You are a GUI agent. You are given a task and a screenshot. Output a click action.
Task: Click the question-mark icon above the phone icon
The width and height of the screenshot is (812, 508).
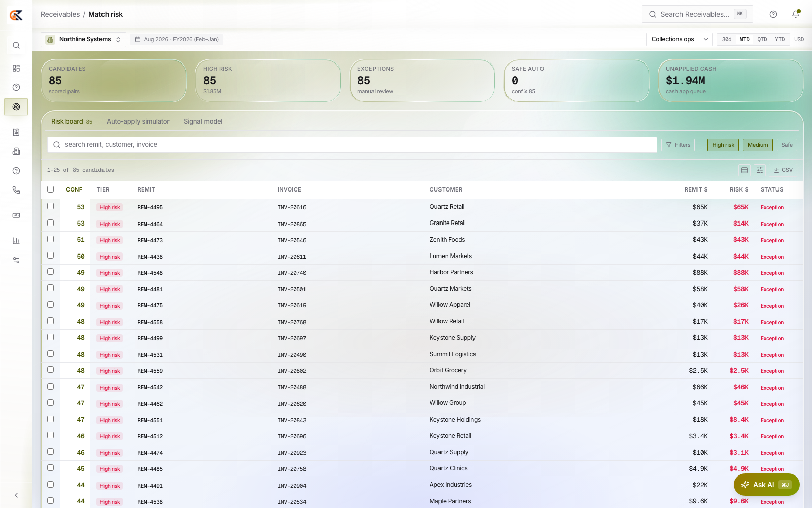click(x=16, y=171)
